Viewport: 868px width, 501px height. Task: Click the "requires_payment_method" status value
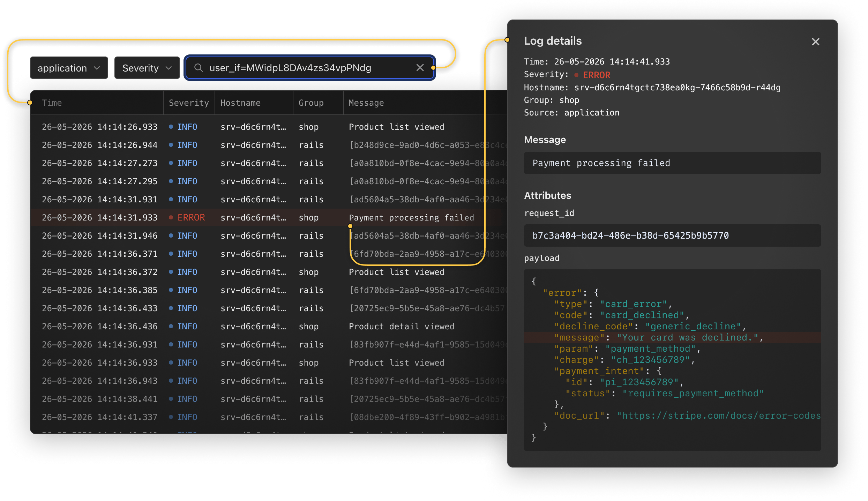point(693,393)
